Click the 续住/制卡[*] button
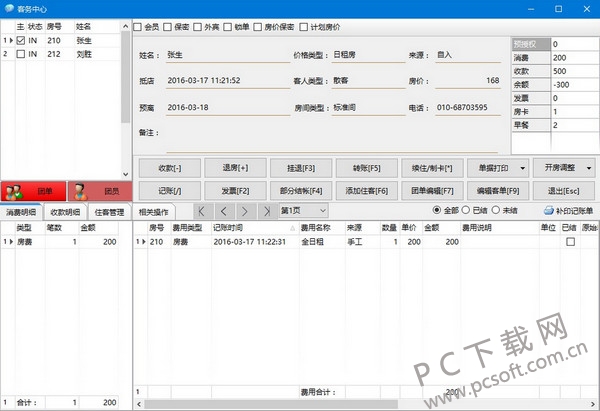 [x=432, y=168]
